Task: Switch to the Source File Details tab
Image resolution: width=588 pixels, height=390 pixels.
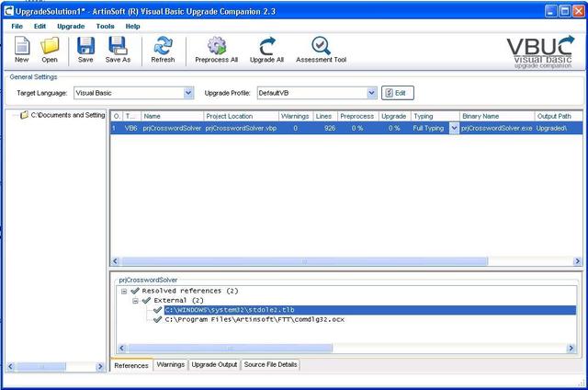Action: tap(270, 364)
